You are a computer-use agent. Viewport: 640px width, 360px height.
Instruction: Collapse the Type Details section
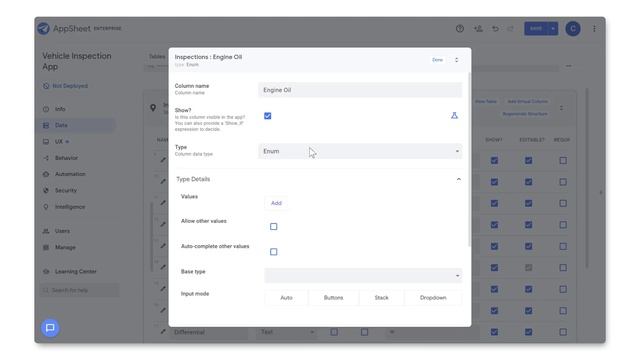[x=459, y=179]
